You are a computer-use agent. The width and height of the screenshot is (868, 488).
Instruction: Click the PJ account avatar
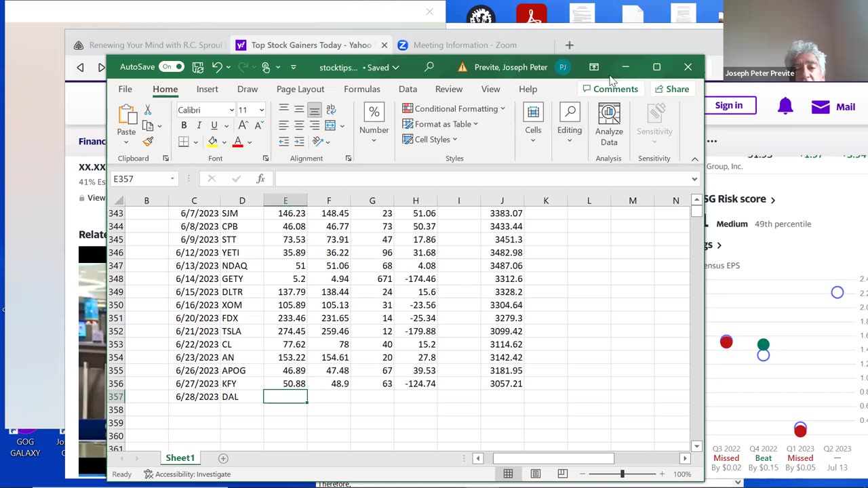click(x=563, y=67)
